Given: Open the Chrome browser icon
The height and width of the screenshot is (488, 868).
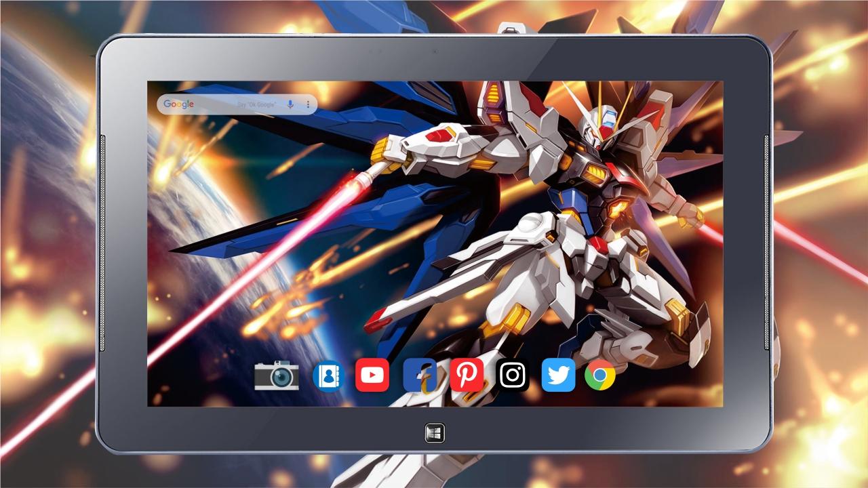Looking at the screenshot, I should pos(600,375).
